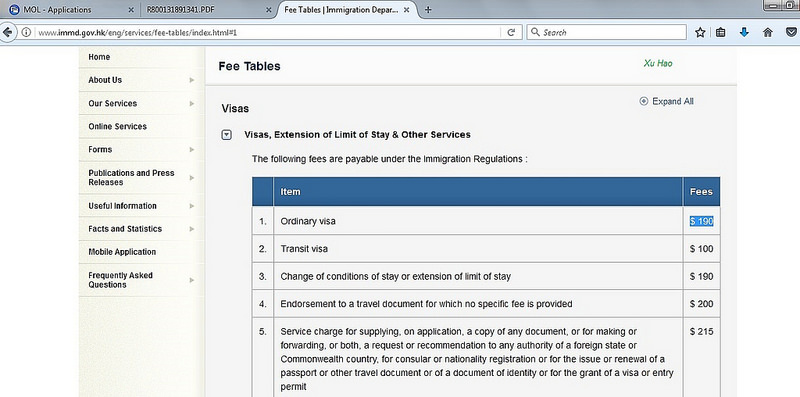Click row number 1. cell

pos(263,221)
